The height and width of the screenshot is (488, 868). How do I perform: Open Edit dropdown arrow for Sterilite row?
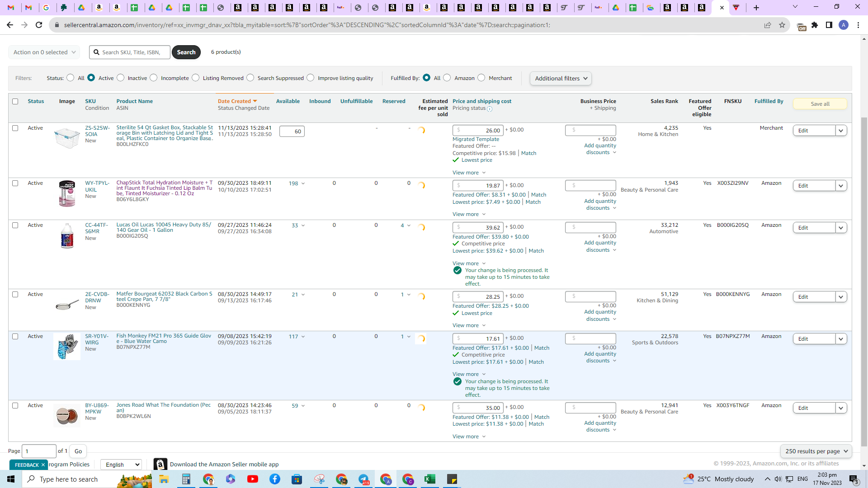841,131
